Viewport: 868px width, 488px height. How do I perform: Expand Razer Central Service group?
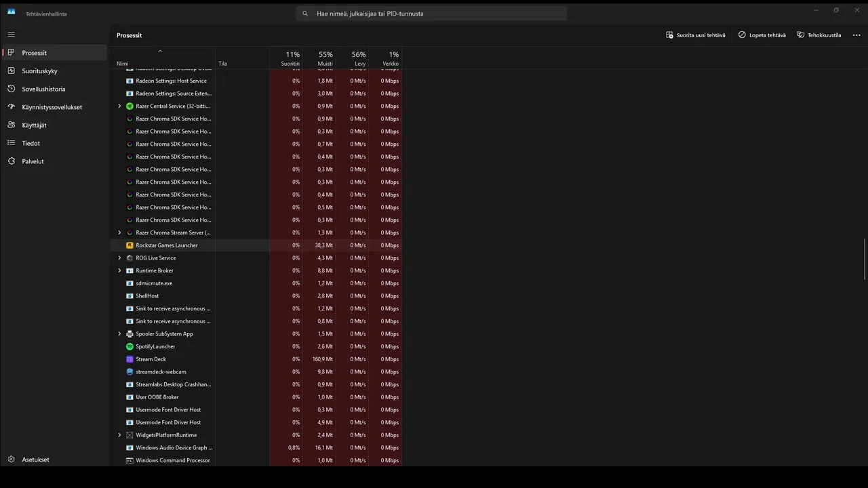point(120,106)
